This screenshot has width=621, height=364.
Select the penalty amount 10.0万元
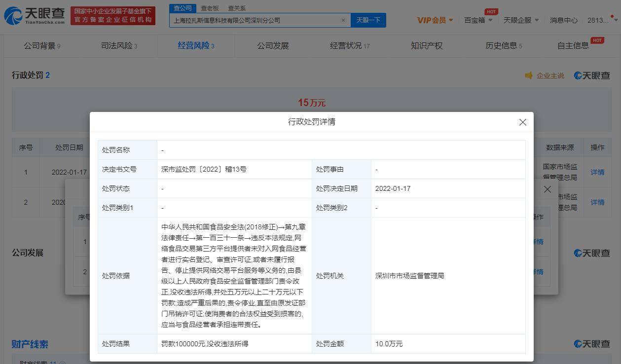click(x=389, y=344)
